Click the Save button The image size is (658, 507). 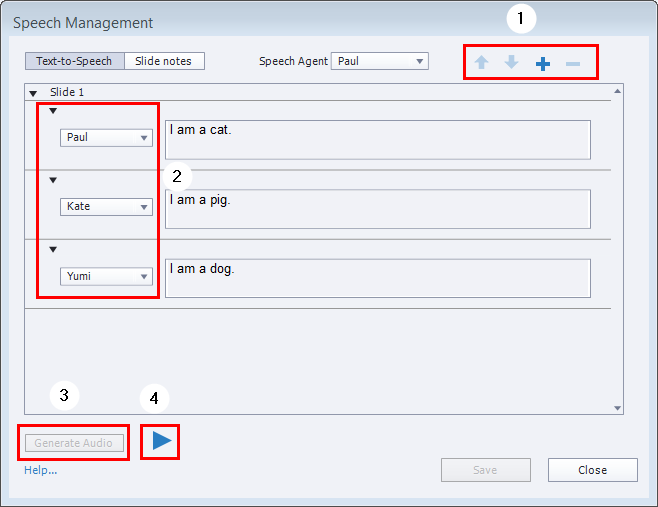(x=486, y=470)
